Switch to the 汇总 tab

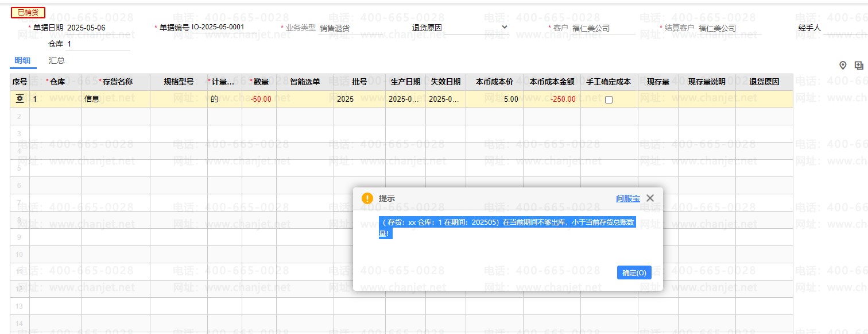click(x=57, y=60)
